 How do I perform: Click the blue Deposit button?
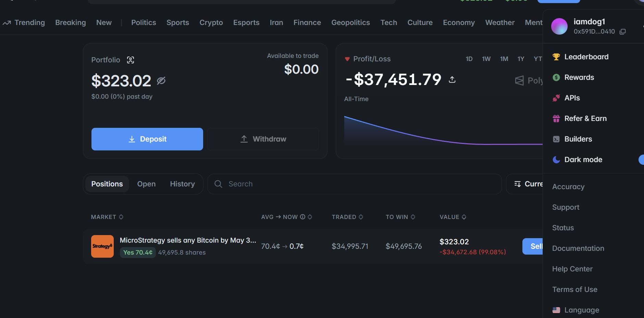coord(147,139)
